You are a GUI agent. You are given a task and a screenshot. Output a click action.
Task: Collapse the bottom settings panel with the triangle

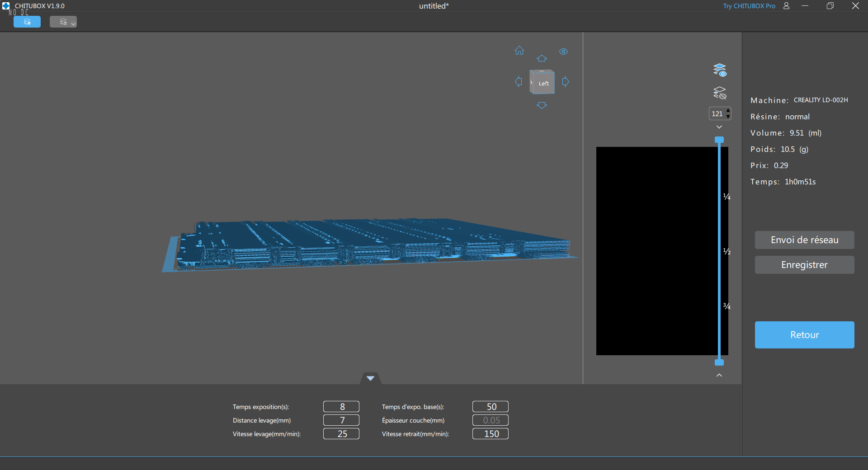(x=371, y=378)
